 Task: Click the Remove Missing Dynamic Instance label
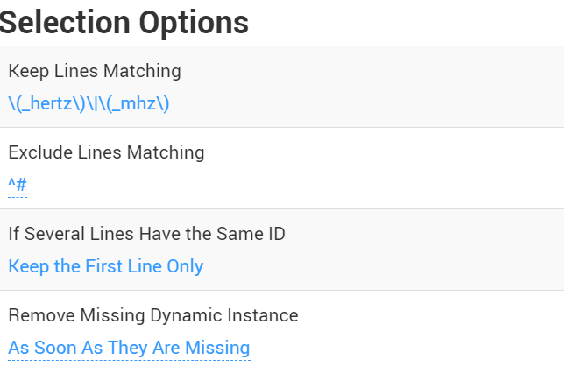point(153,315)
